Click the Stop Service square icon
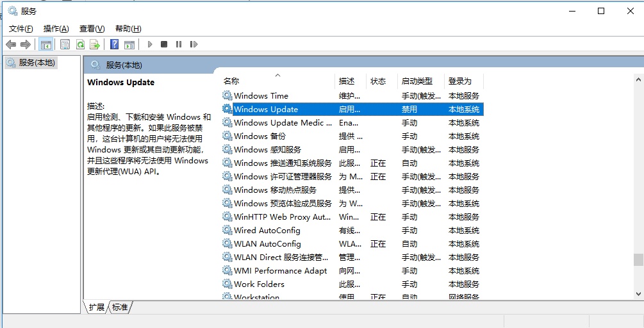The width and height of the screenshot is (644, 328). click(x=164, y=44)
